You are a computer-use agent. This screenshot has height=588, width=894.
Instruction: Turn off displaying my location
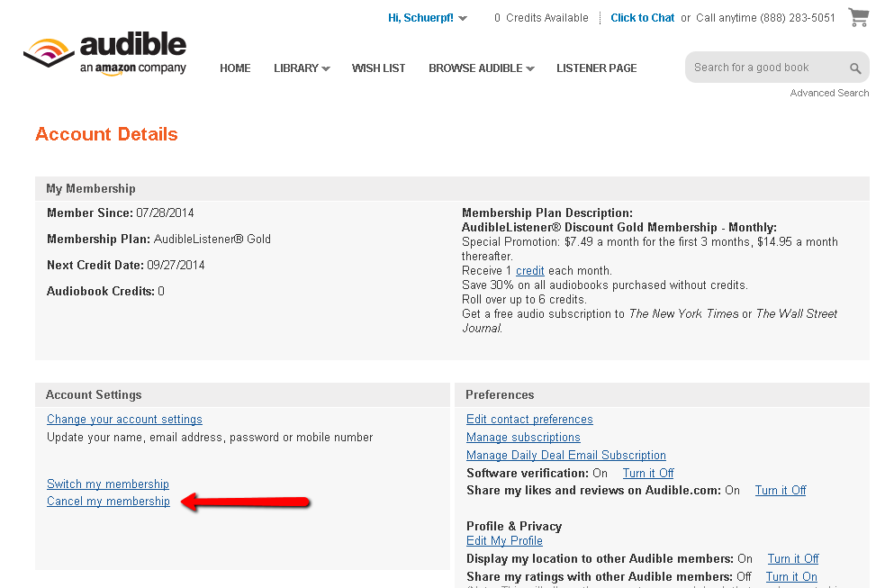point(793,558)
